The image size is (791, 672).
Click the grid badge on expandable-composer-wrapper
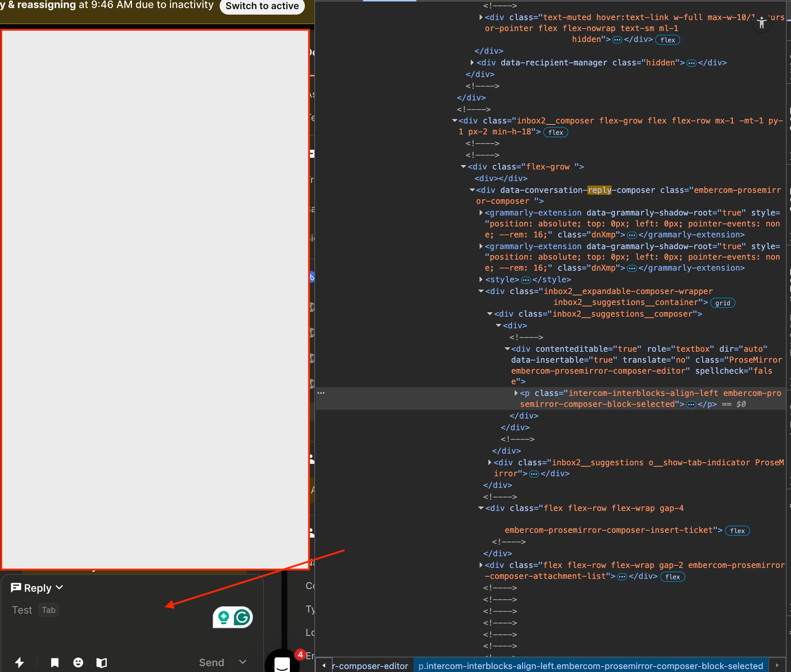click(722, 303)
